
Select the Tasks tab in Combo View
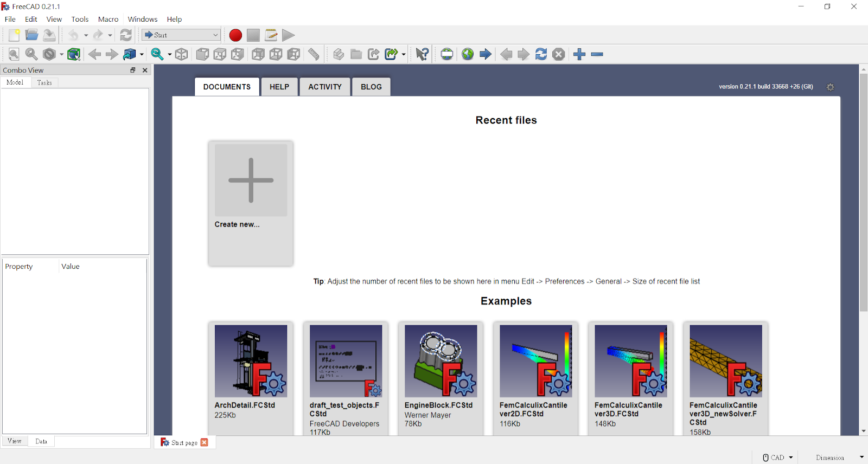point(44,82)
